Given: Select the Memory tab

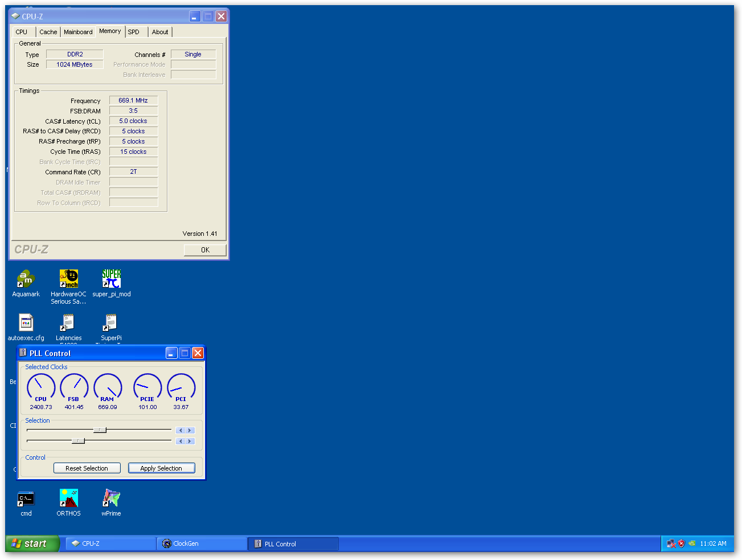Looking at the screenshot, I should [x=110, y=31].
